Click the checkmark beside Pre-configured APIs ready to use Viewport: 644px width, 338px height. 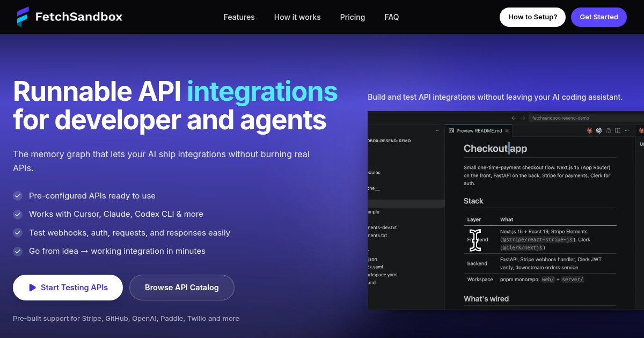[x=18, y=196]
